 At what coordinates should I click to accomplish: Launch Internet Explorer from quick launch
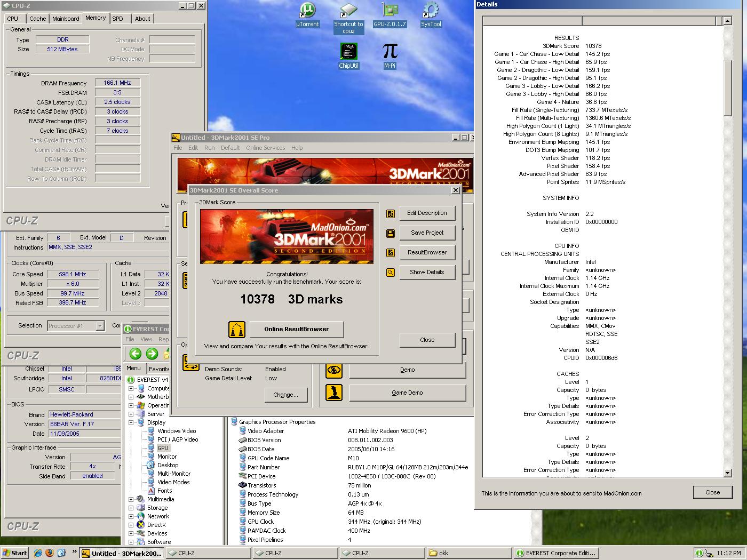pyautogui.click(x=38, y=553)
